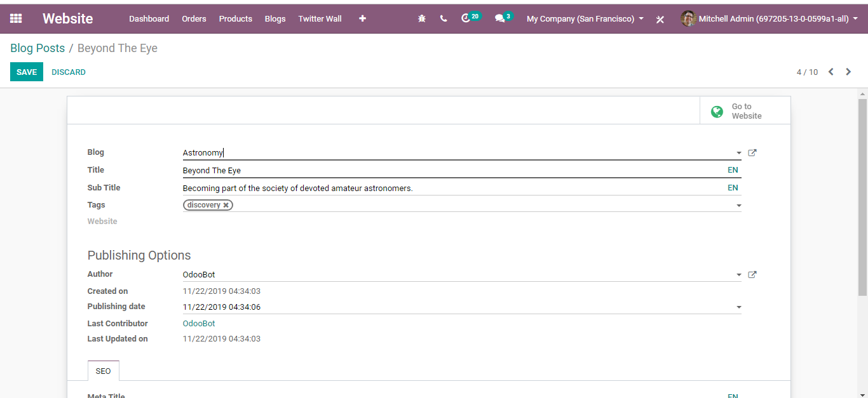Click the Publishing Options heading
Screen dimensions: 868x398
[139, 255]
